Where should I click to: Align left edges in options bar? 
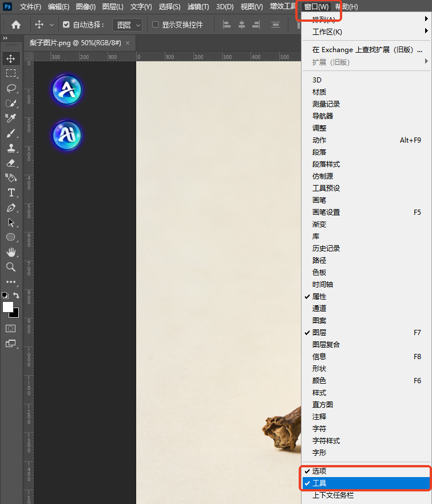tap(227, 25)
